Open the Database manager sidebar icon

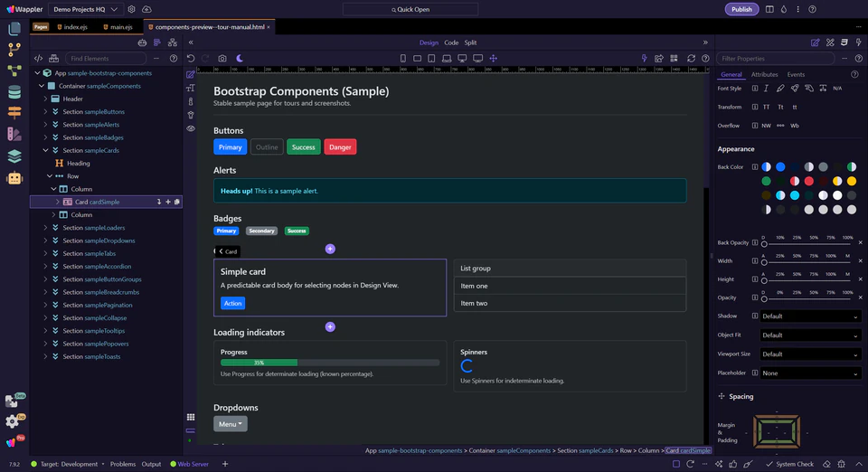[x=14, y=92]
